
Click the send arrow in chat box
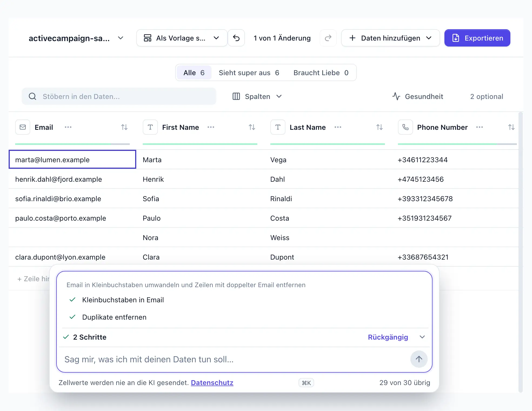(x=419, y=359)
